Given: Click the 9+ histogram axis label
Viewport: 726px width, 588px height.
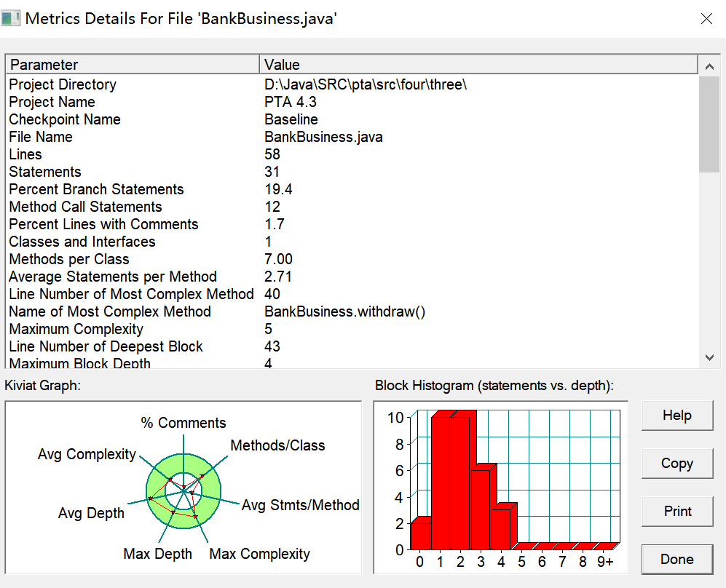Looking at the screenshot, I should coord(605,562).
